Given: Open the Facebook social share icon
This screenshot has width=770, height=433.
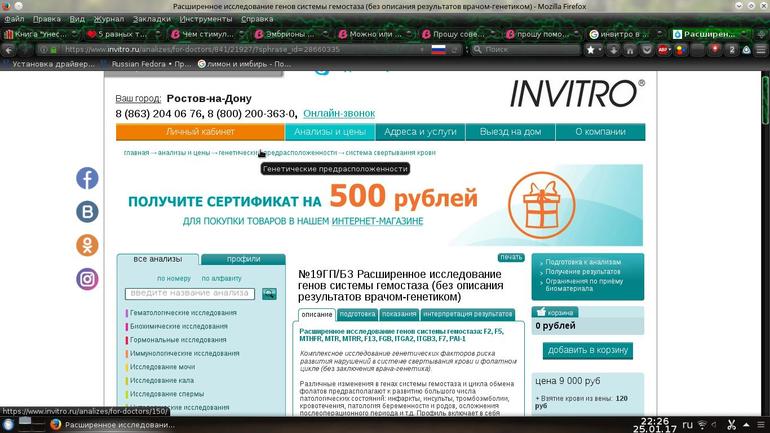Looking at the screenshot, I should [88, 178].
